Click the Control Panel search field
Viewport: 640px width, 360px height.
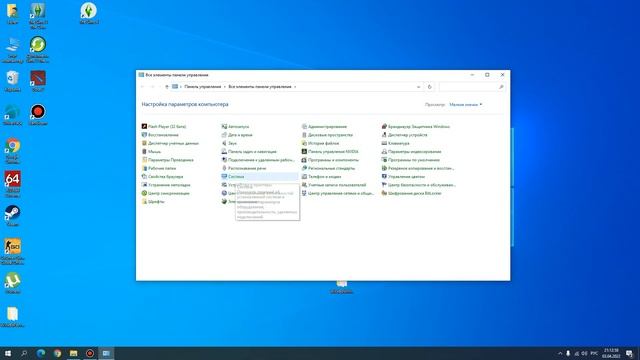point(472,87)
